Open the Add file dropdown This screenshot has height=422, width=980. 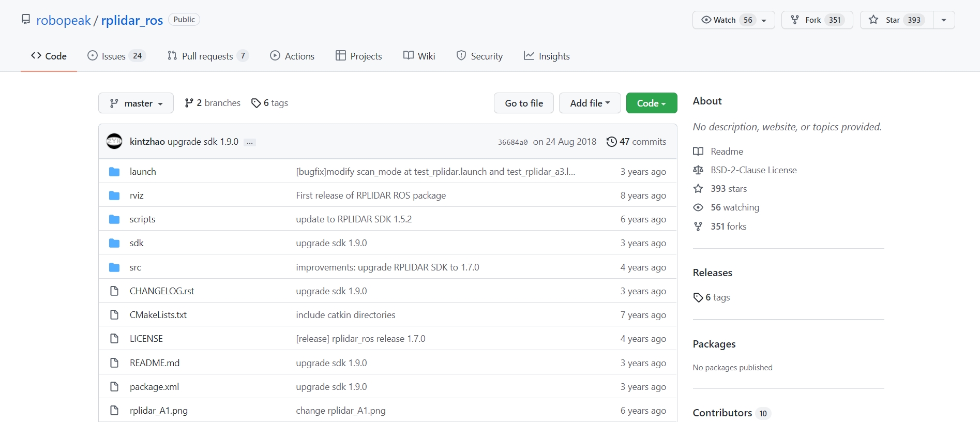click(x=590, y=103)
